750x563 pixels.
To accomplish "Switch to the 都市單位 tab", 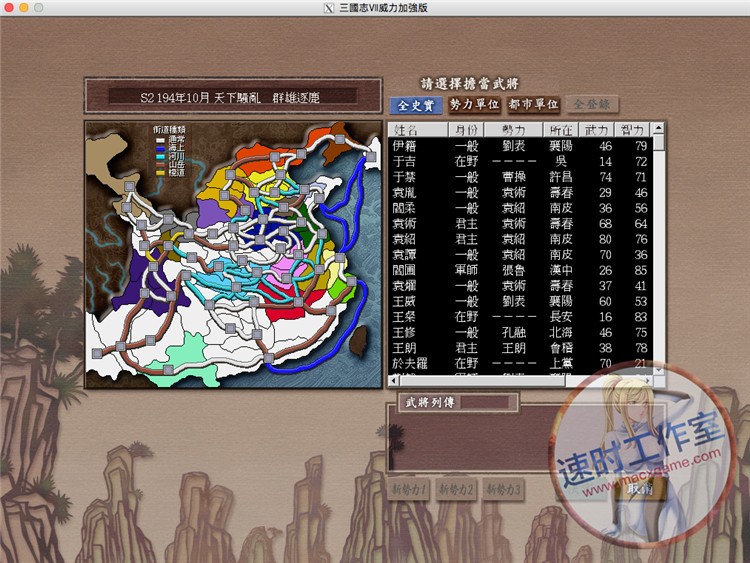I will pos(533,104).
